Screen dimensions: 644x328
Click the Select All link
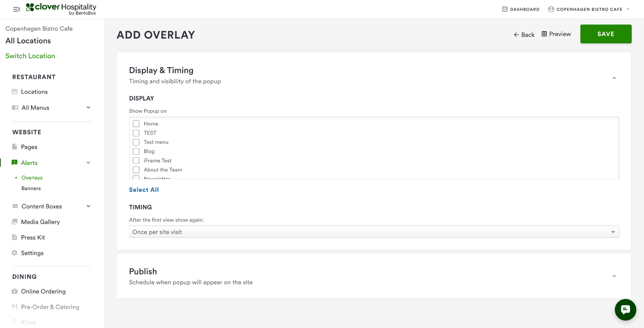(144, 190)
